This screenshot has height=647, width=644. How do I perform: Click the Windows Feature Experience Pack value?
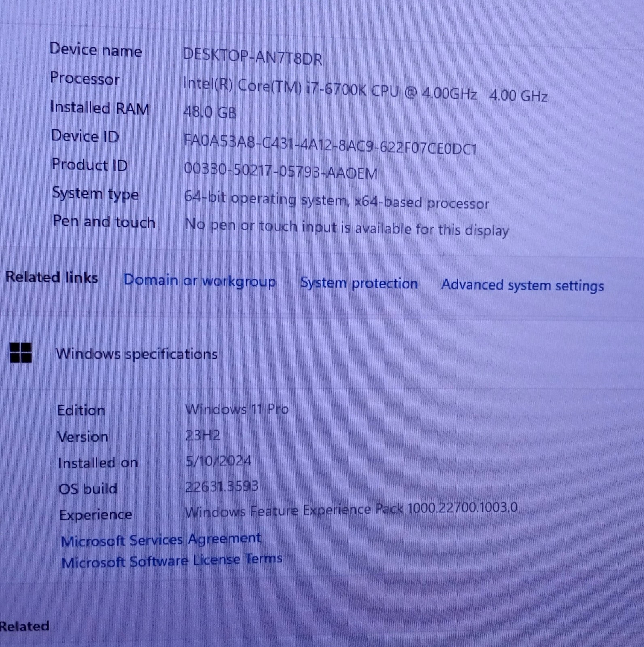click(351, 510)
